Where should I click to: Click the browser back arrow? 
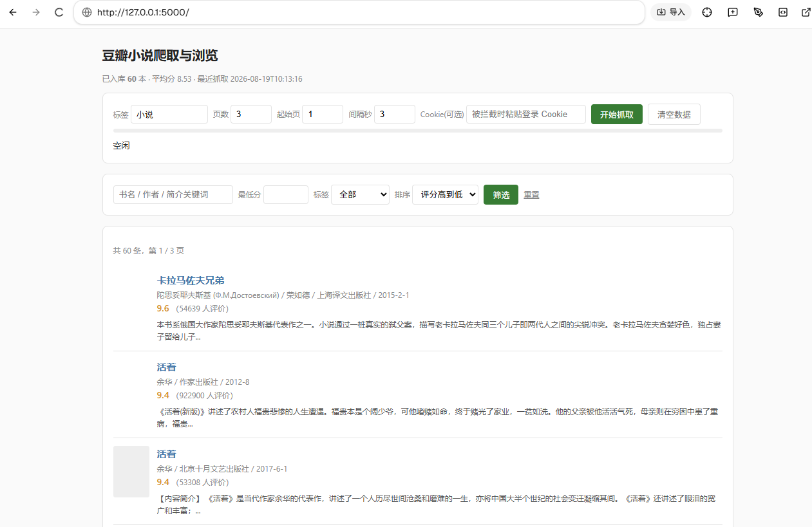(13, 12)
